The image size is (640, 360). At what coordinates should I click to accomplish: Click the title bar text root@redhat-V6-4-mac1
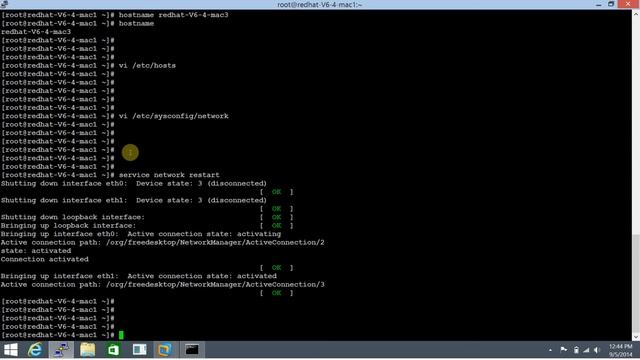click(x=320, y=4)
